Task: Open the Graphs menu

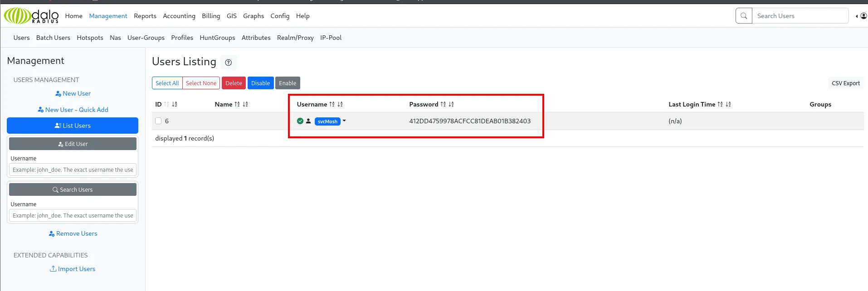Action: pyautogui.click(x=254, y=16)
